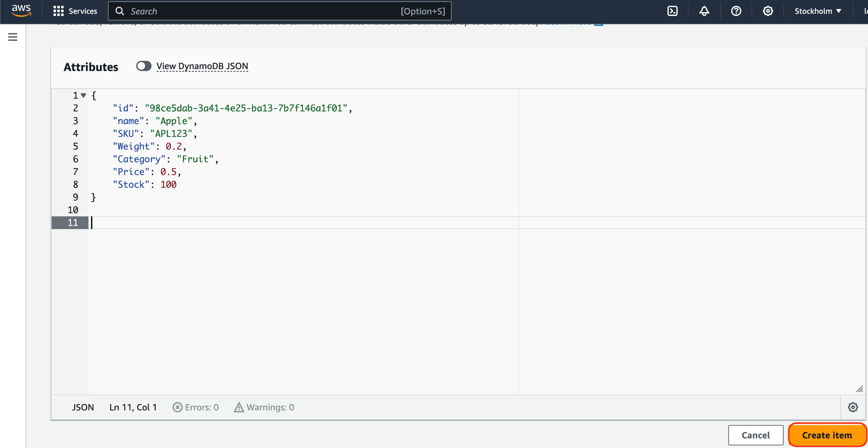Viewport: 868px width, 448px height.
Task: Click the search magnifier icon
Action: pos(120,11)
